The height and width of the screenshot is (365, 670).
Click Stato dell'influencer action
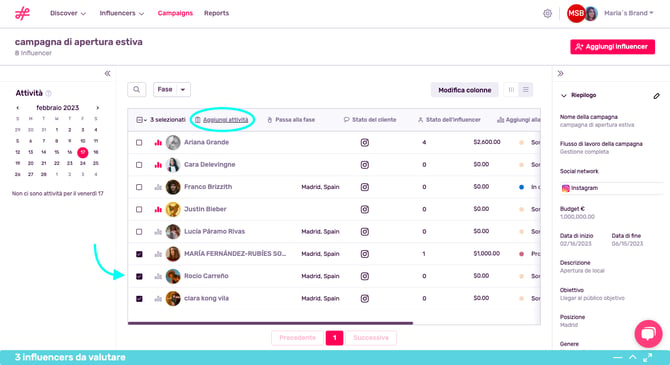tap(449, 120)
